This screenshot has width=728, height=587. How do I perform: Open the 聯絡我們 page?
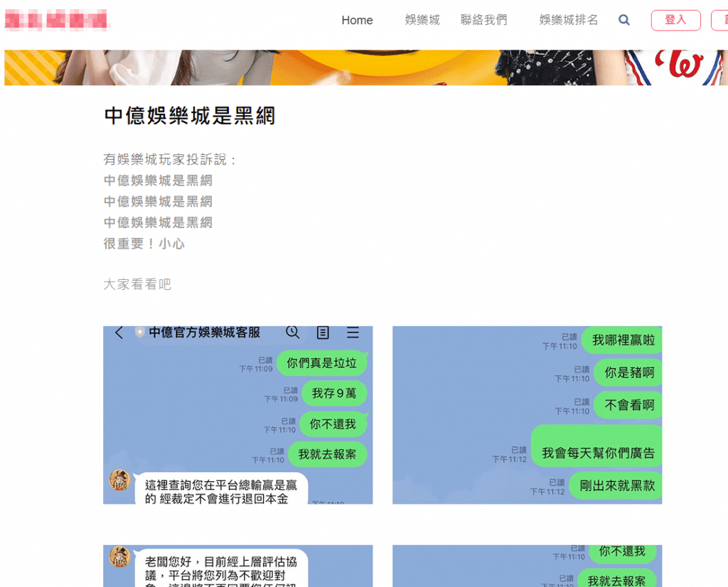(x=483, y=20)
